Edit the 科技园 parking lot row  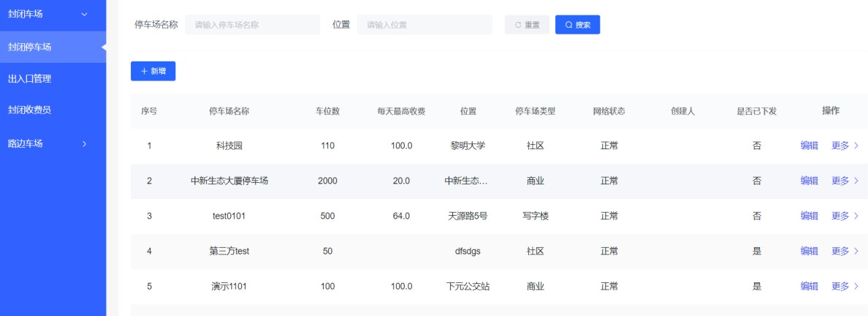click(x=809, y=146)
